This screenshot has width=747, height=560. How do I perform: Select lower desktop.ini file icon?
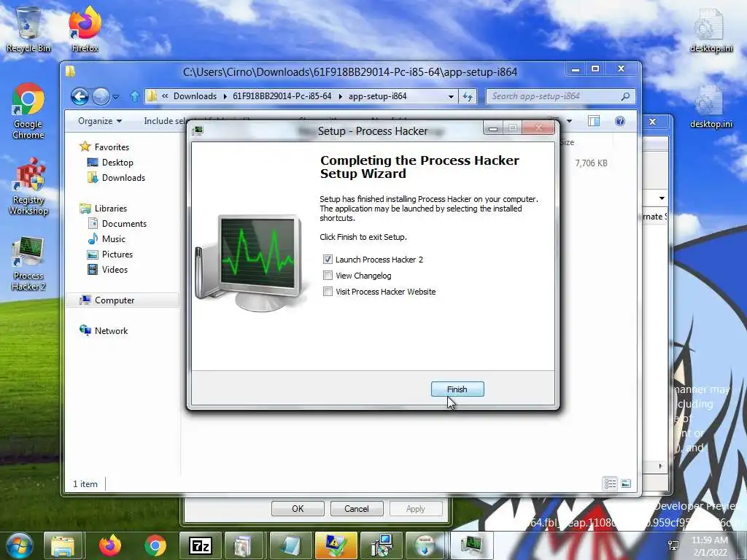click(711, 107)
